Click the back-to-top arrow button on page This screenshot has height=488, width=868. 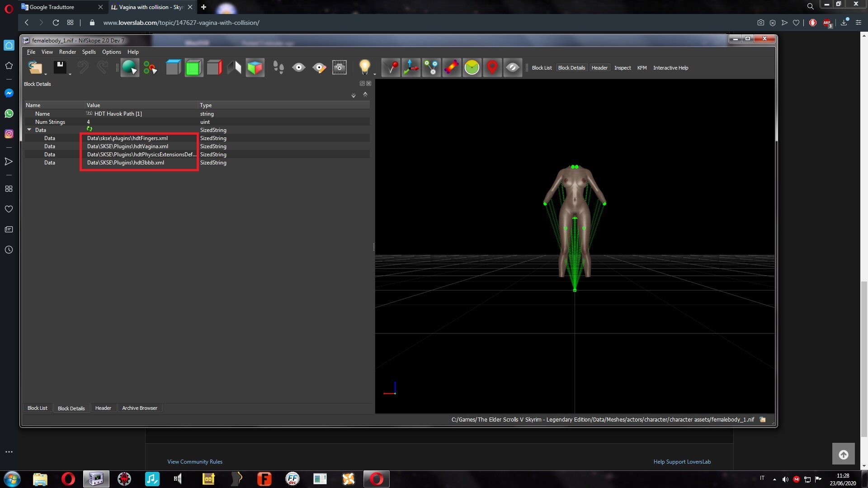(x=843, y=454)
